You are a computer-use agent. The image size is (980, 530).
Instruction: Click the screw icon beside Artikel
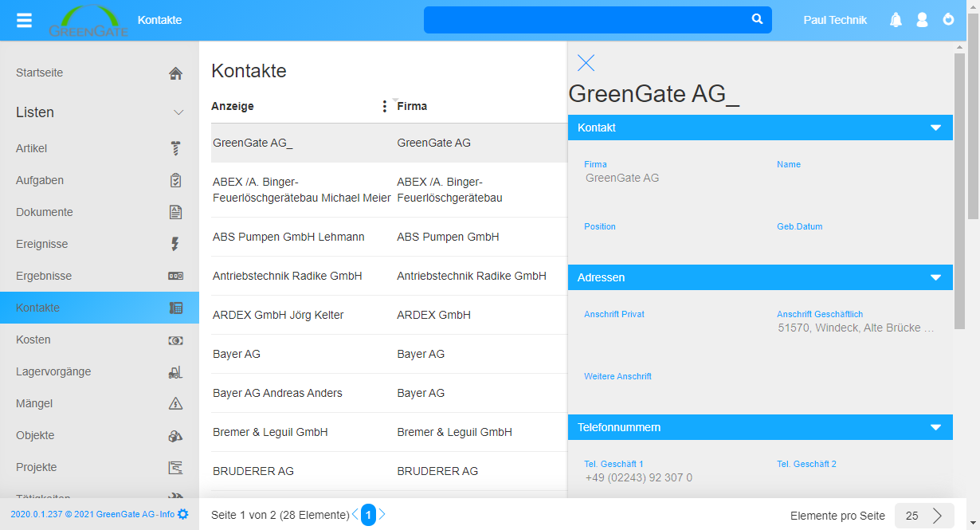click(176, 148)
